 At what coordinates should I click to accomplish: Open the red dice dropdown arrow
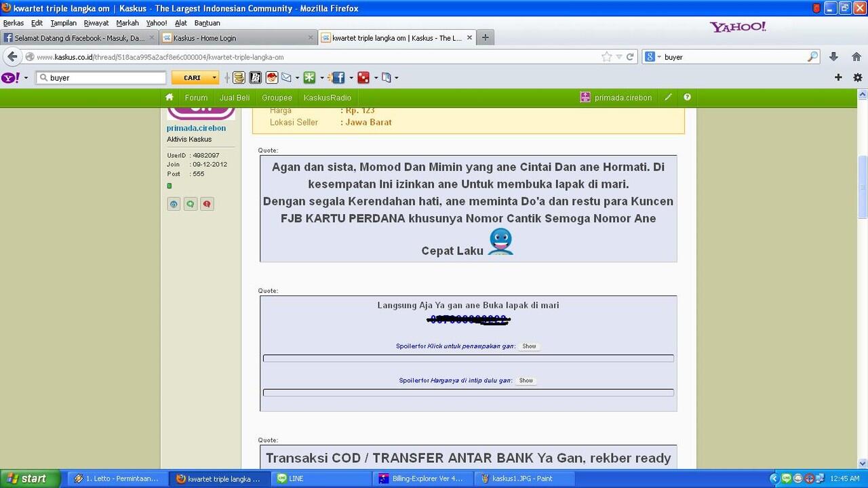point(376,78)
